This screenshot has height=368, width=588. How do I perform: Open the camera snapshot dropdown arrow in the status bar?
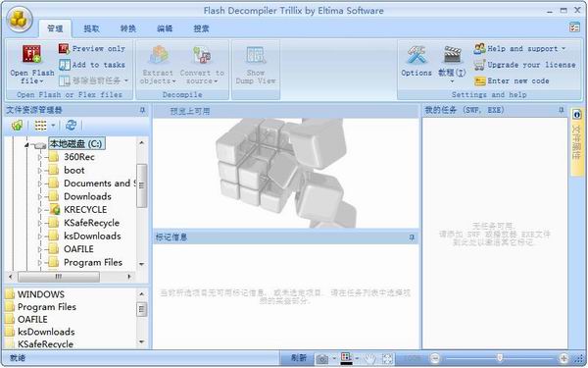point(334,358)
